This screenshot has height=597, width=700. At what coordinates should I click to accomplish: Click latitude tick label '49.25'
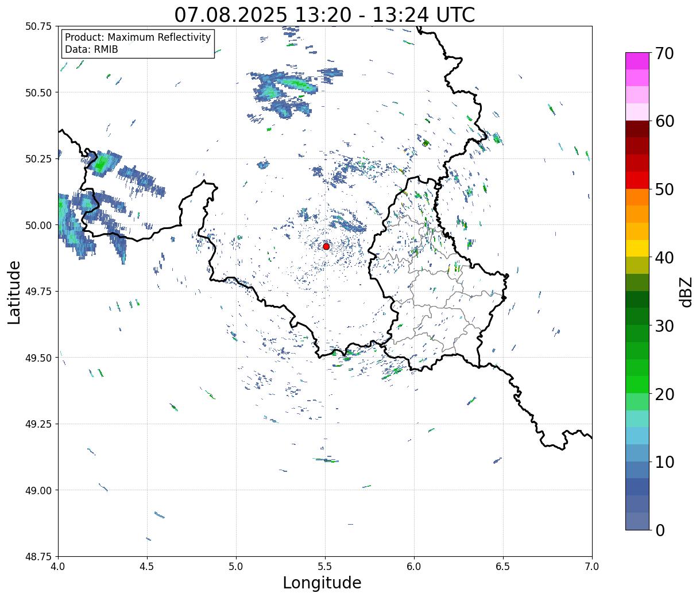tap(38, 424)
